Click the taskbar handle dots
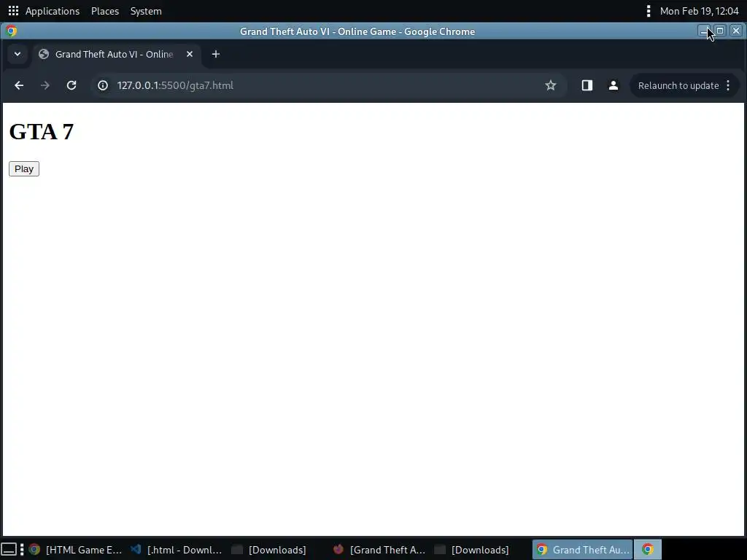 [x=22, y=550]
